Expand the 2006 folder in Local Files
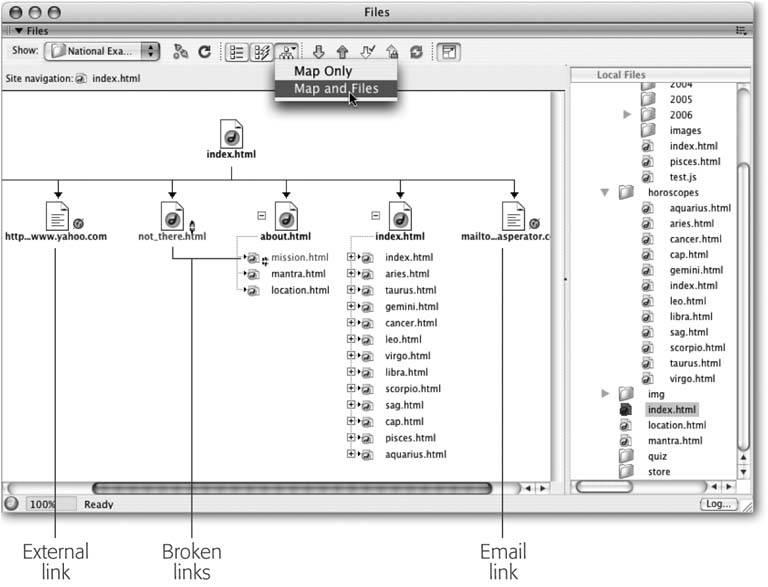 click(627, 115)
